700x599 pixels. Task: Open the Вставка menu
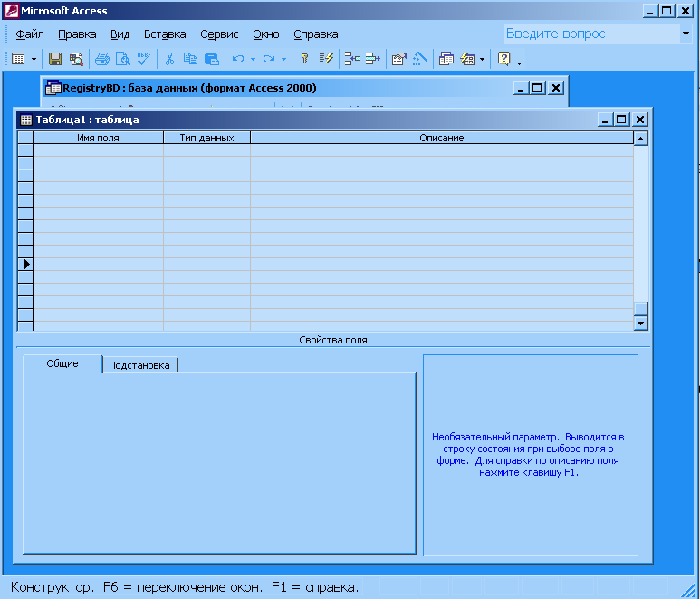click(165, 34)
